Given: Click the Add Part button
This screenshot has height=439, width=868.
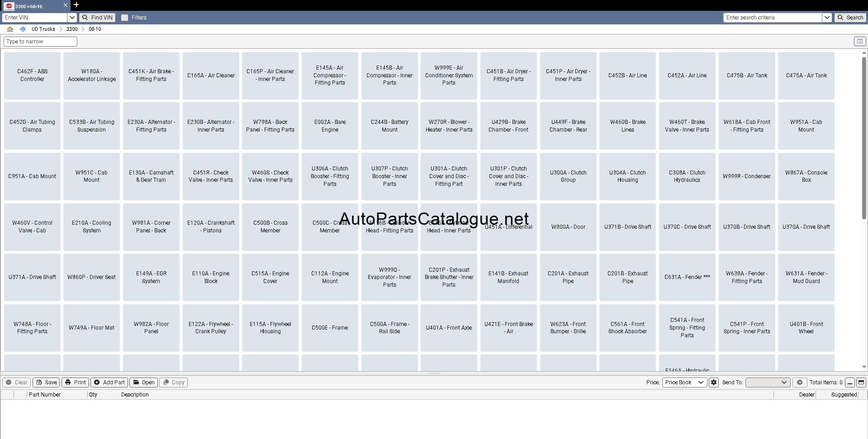Looking at the screenshot, I should coord(109,382).
